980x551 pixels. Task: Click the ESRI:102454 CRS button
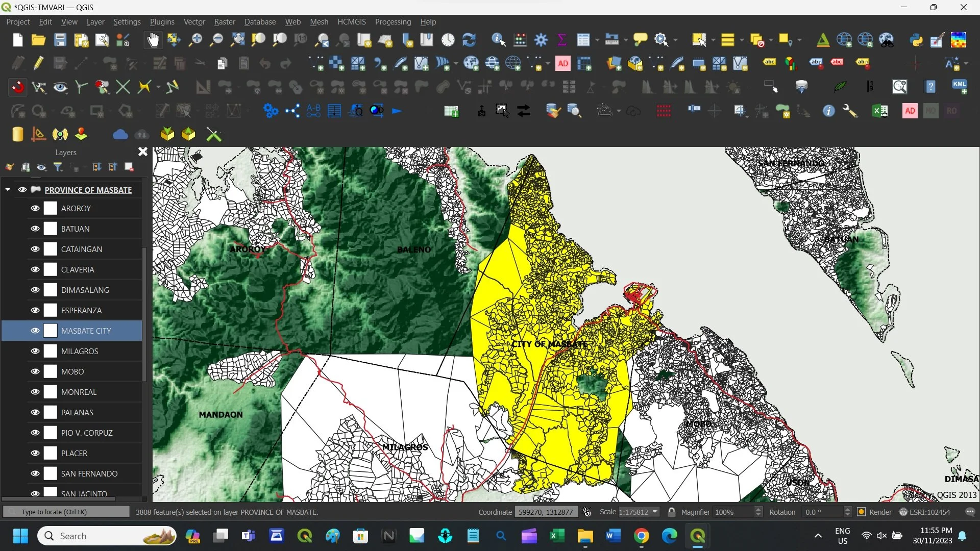924,512
